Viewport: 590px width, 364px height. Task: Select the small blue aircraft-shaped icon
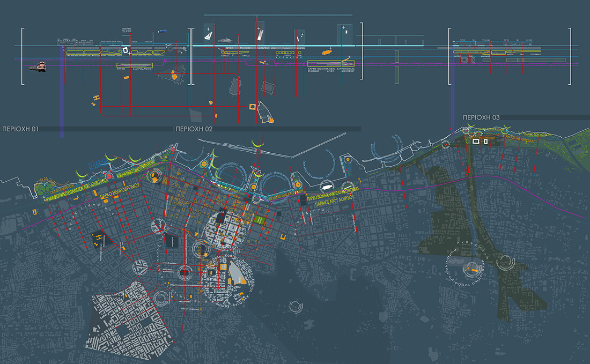163,33
